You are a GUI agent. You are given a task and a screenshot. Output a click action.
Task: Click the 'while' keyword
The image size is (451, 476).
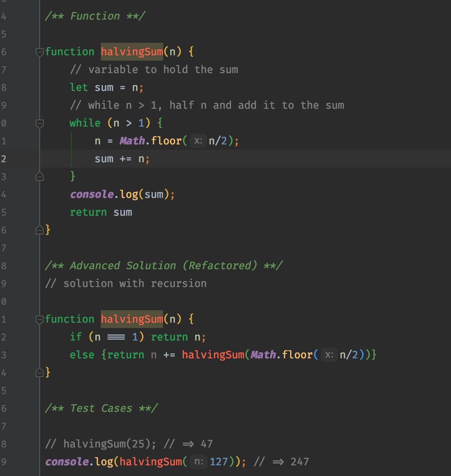click(x=85, y=123)
